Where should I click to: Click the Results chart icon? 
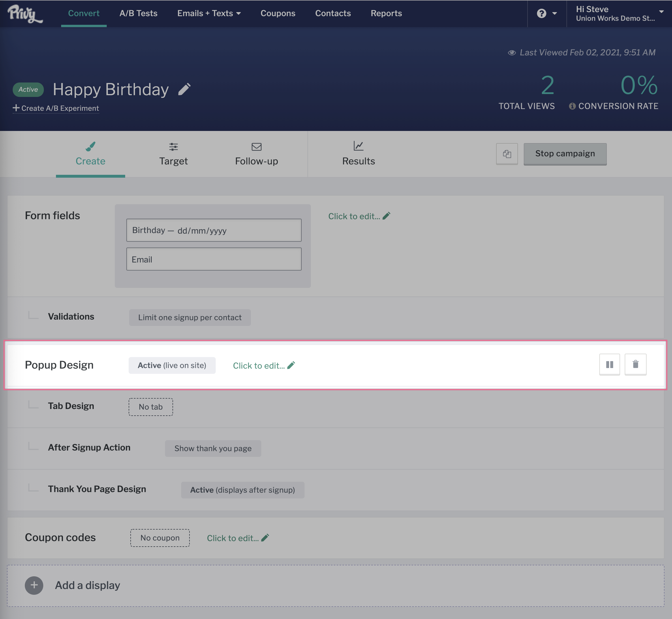point(358,146)
